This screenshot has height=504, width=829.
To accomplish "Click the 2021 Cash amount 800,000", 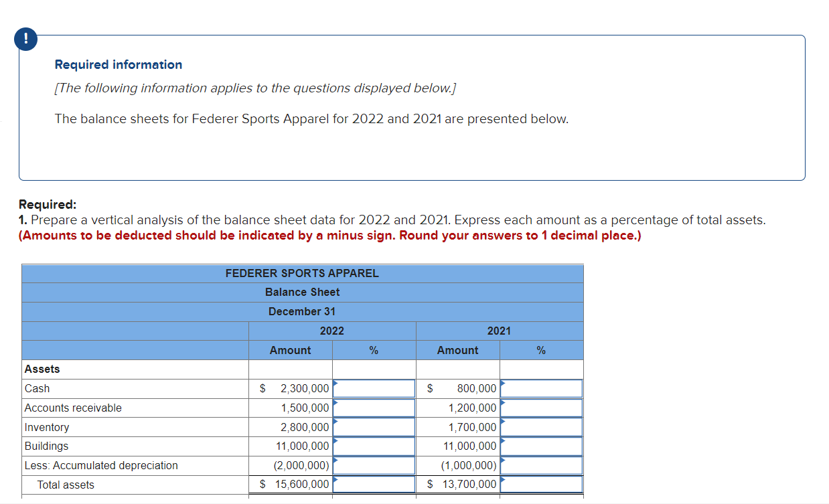I will (x=477, y=388).
